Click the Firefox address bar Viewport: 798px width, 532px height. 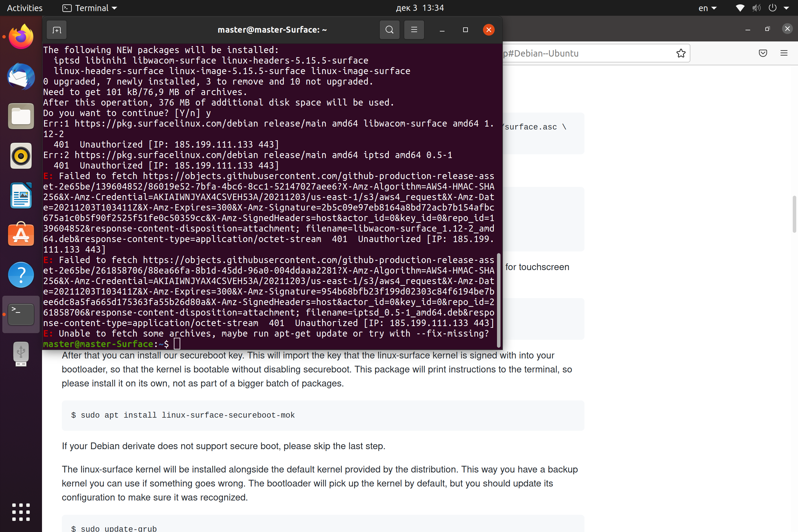coord(594,53)
